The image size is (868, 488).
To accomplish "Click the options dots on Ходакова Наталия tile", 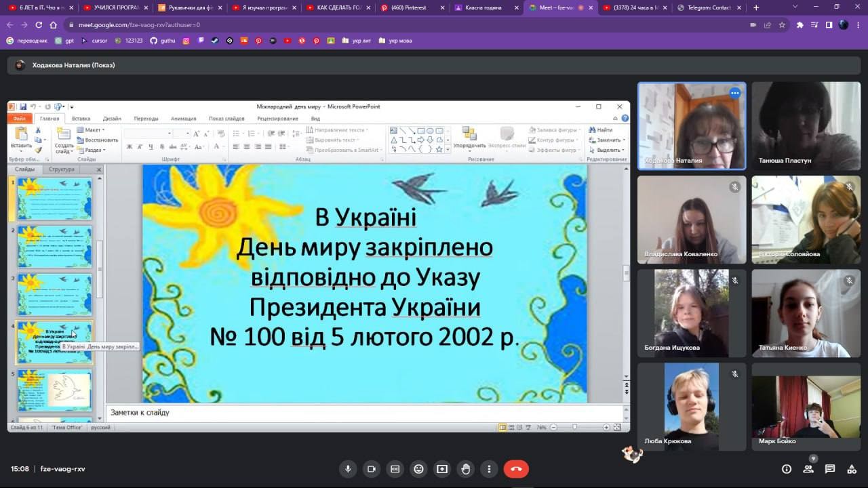I will click(x=734, y=94).
